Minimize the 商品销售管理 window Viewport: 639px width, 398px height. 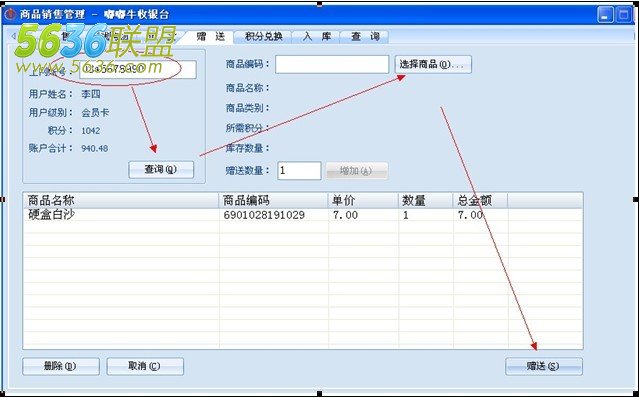click(x=605, y=15)
